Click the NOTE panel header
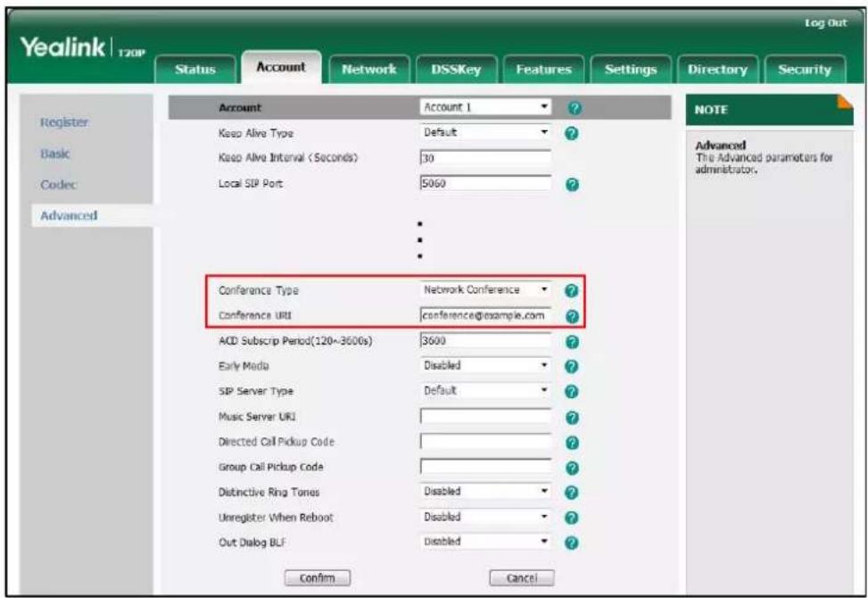The image size is (868, 598). click(770, 110)
